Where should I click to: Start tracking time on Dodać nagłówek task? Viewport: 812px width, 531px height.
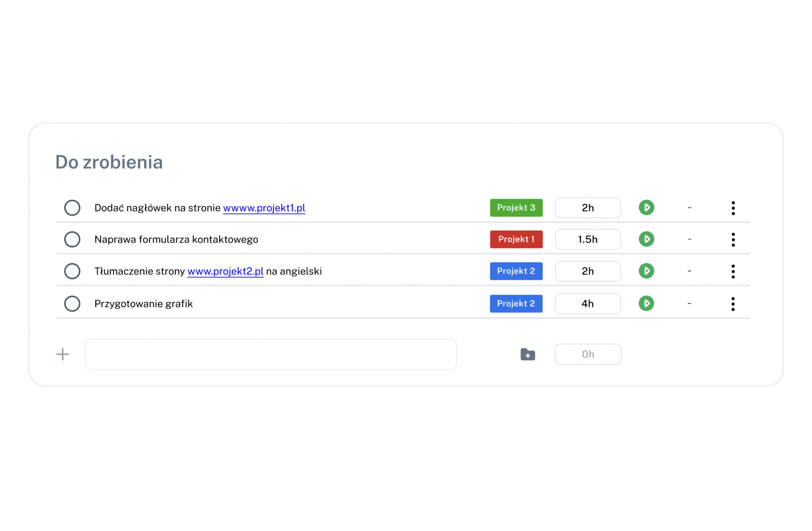point(646,207)
